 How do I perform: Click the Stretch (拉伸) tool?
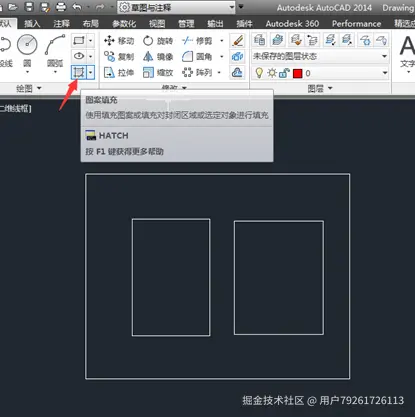119,72
